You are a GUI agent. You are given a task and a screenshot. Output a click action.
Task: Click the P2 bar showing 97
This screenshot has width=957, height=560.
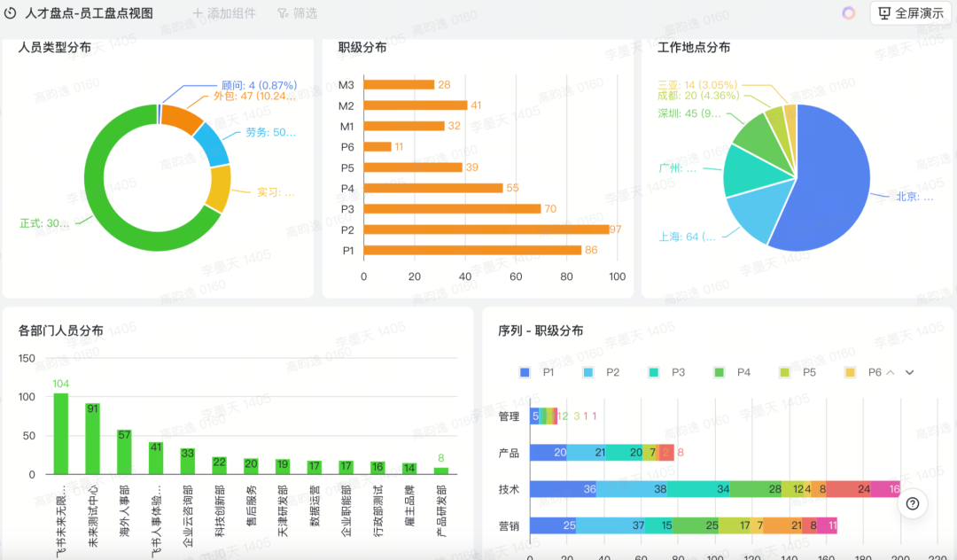tap(486, 229)
